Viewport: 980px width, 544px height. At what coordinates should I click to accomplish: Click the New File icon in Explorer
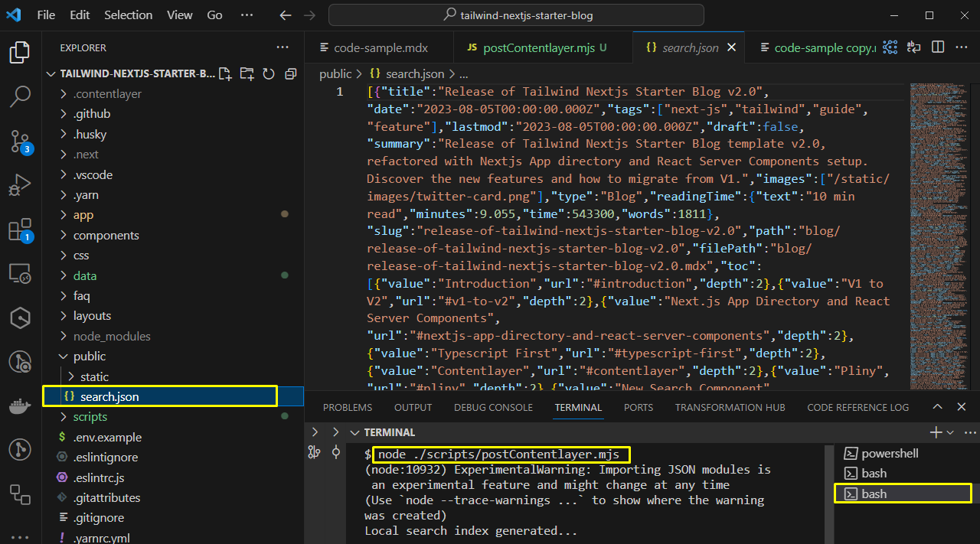tap(225, 74)
